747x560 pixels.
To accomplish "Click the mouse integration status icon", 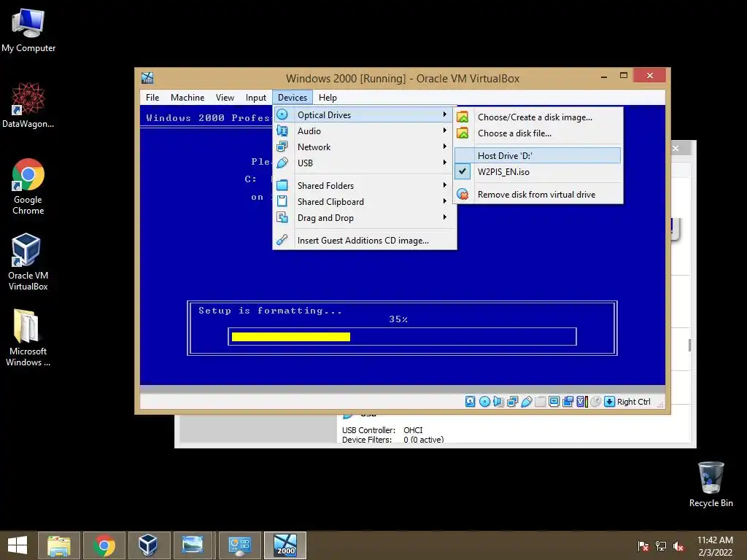I will (x=595, y=402).
